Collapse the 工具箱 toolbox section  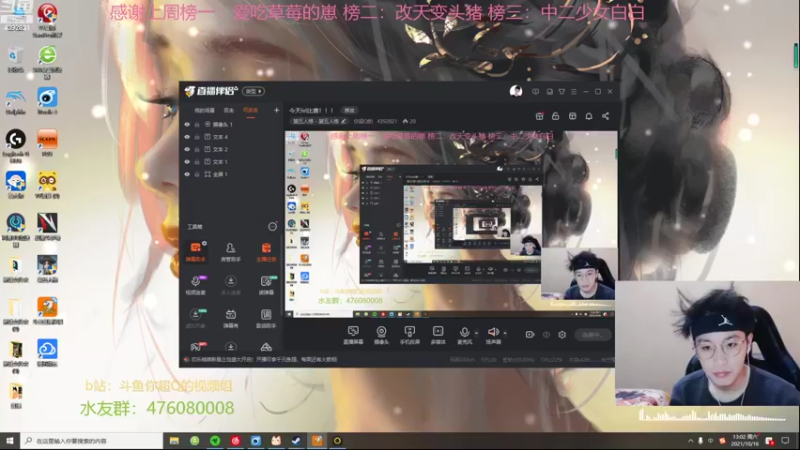[x=272, y=227]
